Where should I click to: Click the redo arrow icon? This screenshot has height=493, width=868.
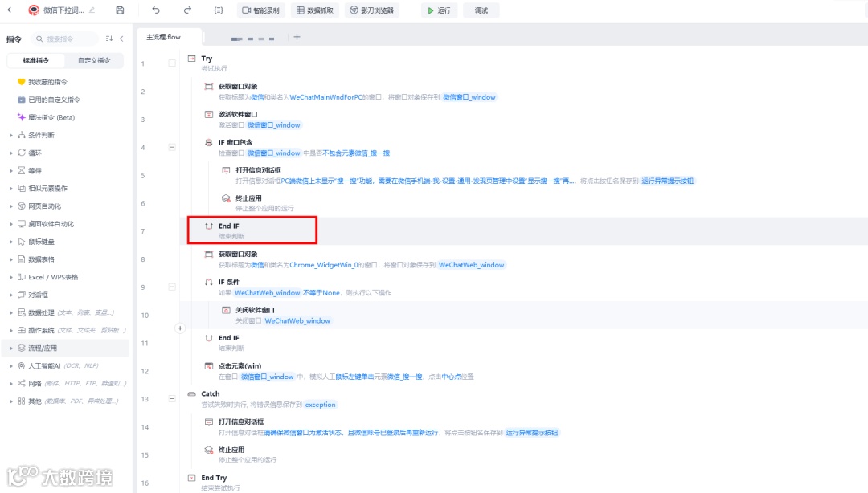tap(187, 10)
